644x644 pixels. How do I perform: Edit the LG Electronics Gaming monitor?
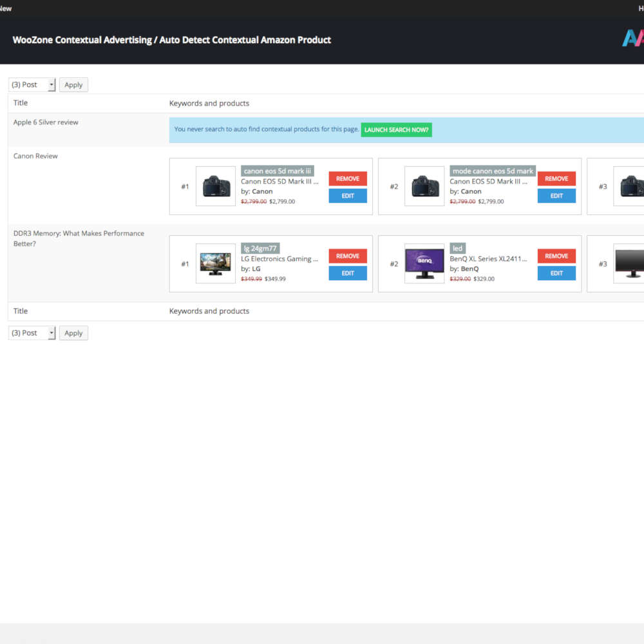click(x=348, y=273)
